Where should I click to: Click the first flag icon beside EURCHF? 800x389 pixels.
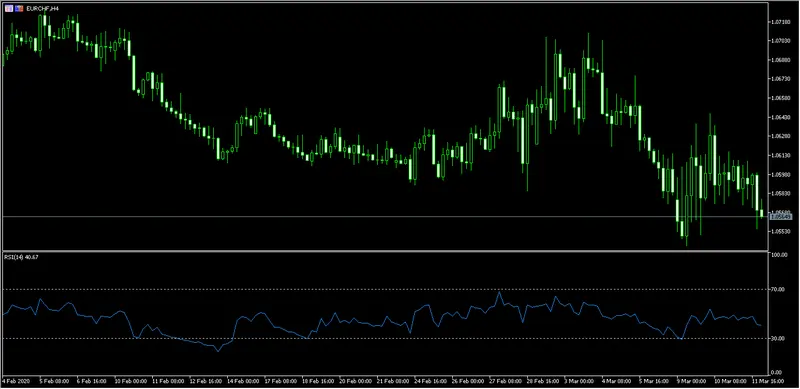9,9
